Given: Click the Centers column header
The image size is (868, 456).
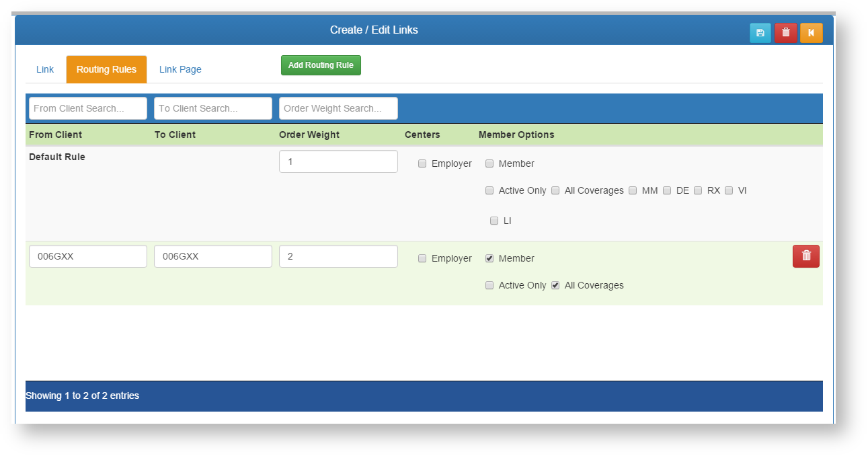Looking at the screenshot, I should [422, 135].
